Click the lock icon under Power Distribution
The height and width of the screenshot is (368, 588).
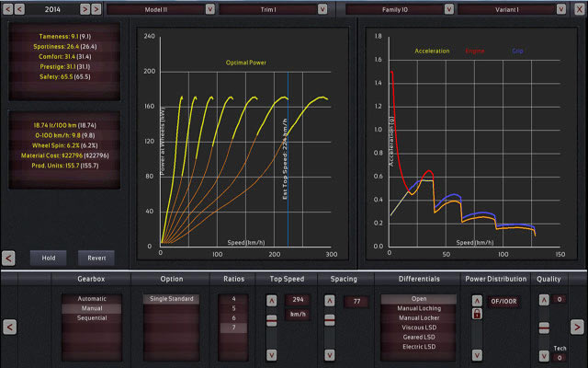[x=477, y=314]
